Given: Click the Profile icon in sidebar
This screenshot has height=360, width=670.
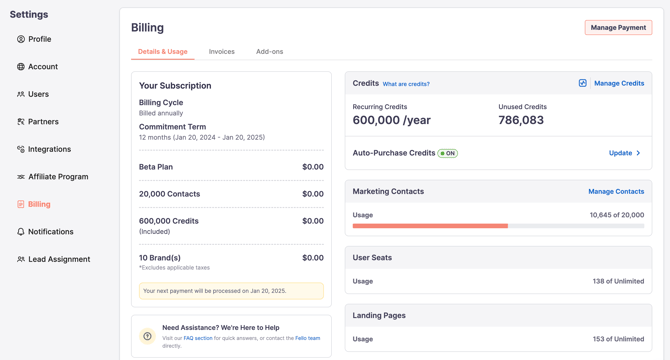Looking at the screenshot, I should [21, 39].
